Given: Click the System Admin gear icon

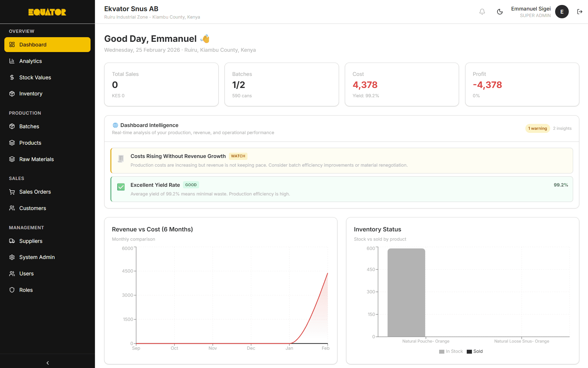Looking at the screenshot, I should pyautogui.click(x=12, y=257).
